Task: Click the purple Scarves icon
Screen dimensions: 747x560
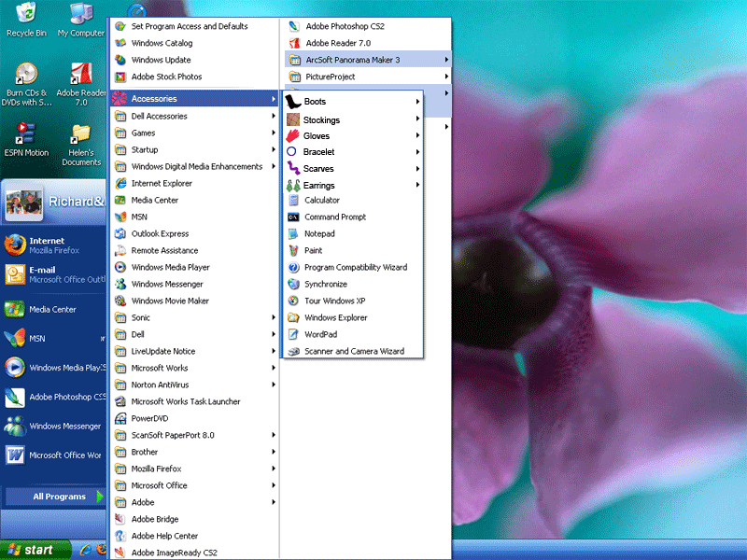Action: coord(293,168)
